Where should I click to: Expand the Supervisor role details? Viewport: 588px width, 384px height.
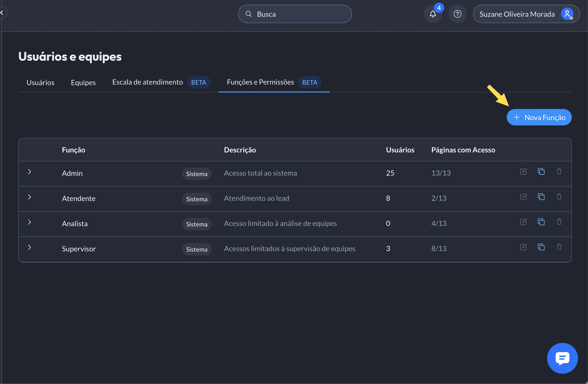click(30, 248)
